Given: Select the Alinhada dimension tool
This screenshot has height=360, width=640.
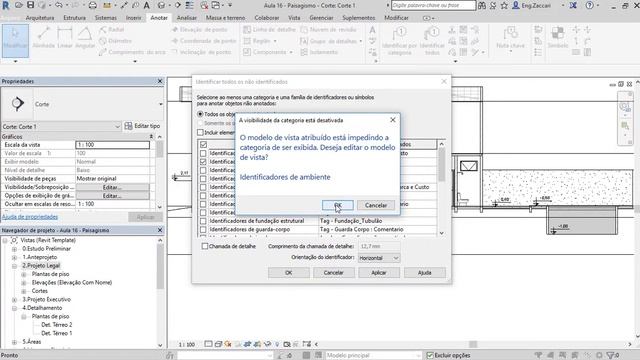Looking at the screenshot, I should pyautogui.click(x=44, y=38).
